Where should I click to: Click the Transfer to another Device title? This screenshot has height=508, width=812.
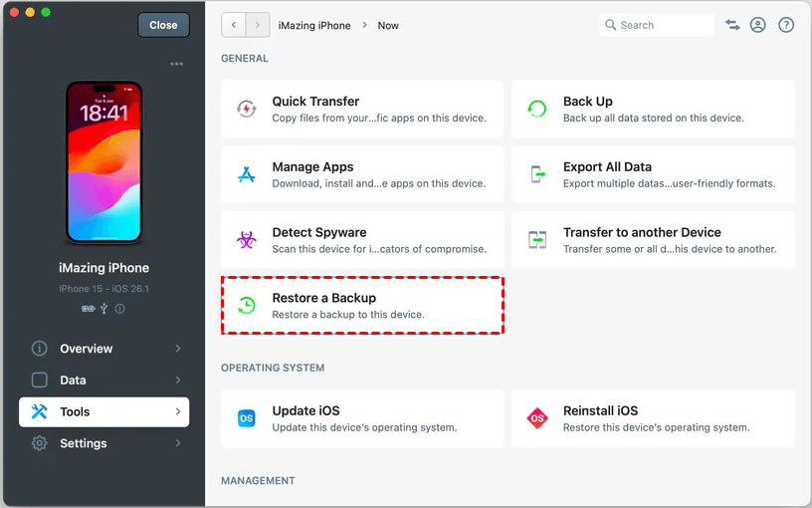coord(642,232)
